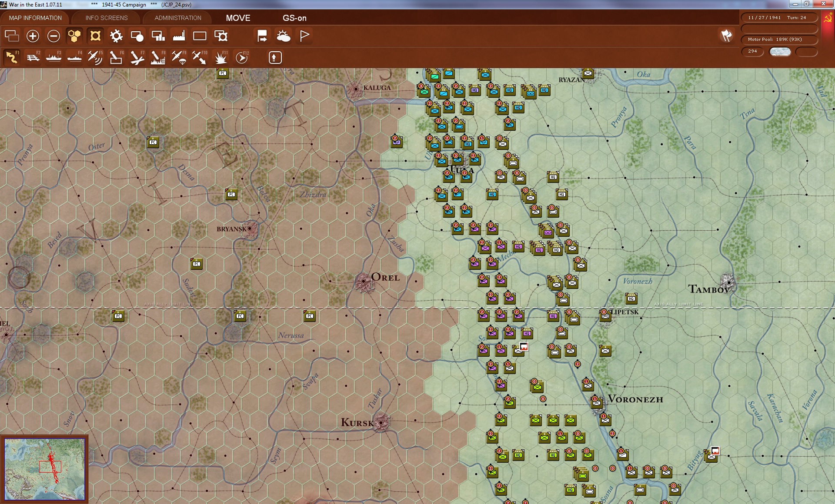This screenshot has width=835, height=504.
Task: Select Bomb Airfield mode (F7)
Action: click(x=137, y=57)
